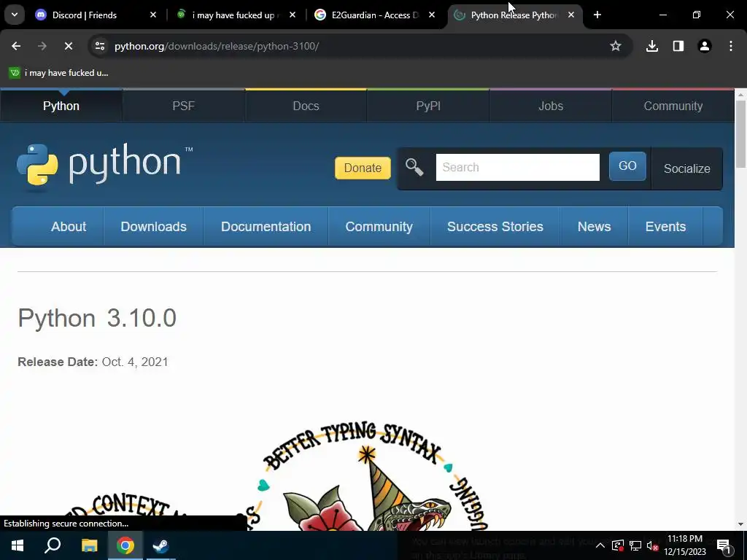Open the Chrome profile avatar icon
The image size is (747, 560).
pos(705,46)
